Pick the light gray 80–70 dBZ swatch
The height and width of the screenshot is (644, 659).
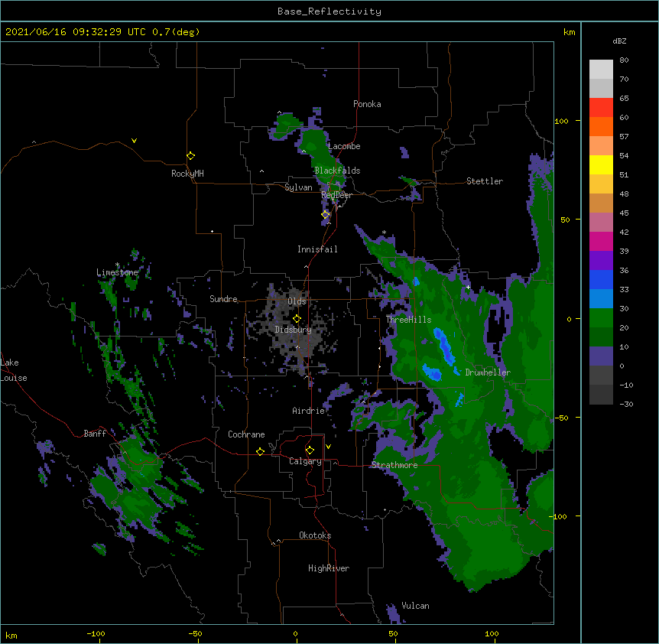(601, 70)
